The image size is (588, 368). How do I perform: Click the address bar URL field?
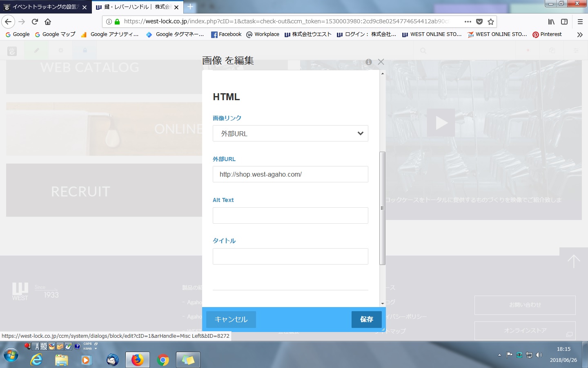pyautogui.click(x=286, y=22)
